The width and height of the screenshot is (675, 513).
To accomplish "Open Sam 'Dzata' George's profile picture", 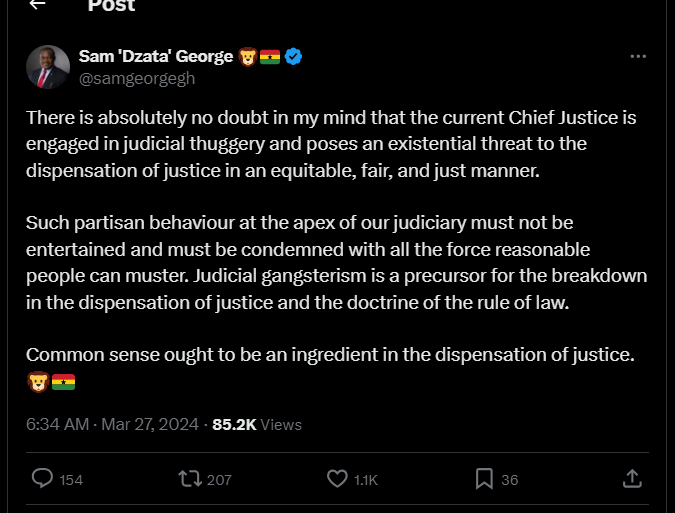I will pyautogui.click(x=47, y=67).
